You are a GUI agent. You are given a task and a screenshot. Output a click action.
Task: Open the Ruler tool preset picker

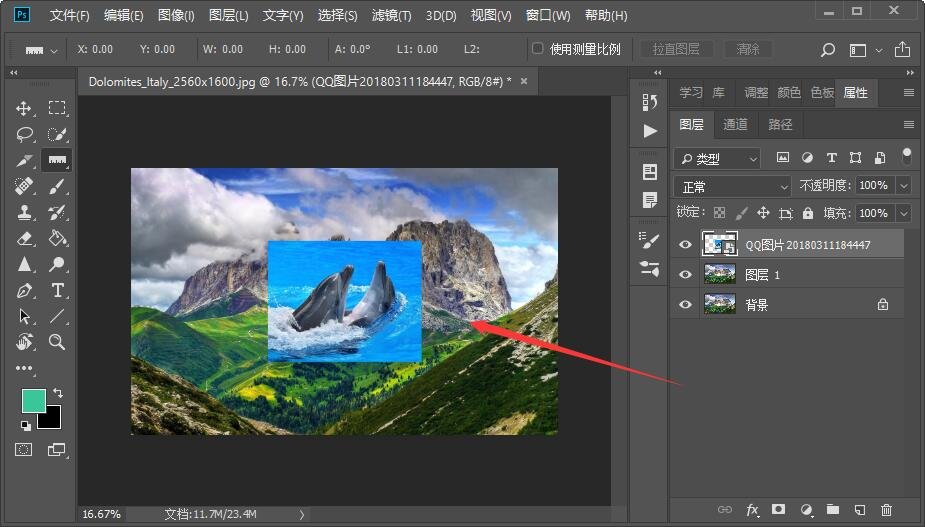coord(41,51)
